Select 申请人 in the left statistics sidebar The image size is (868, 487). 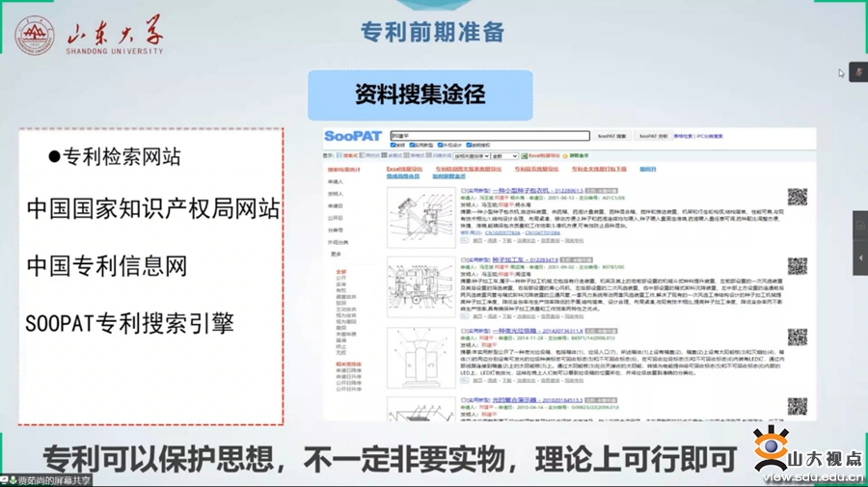pos(336,181)
